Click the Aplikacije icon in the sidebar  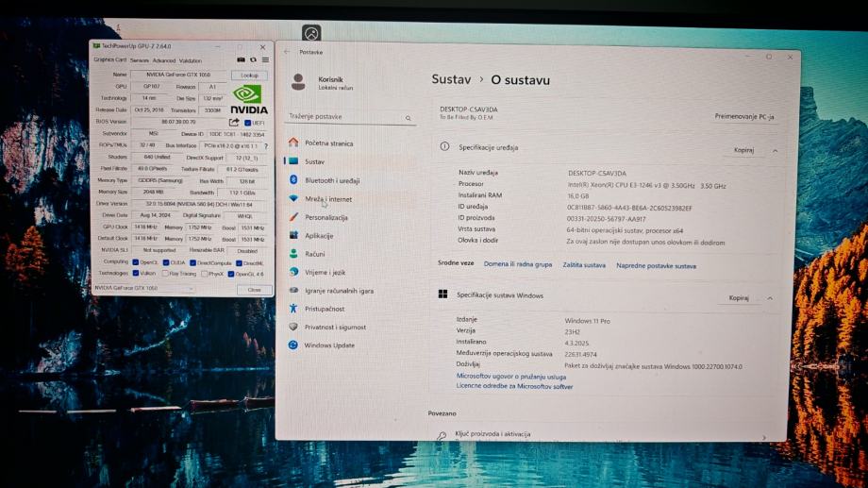point(293,235)
